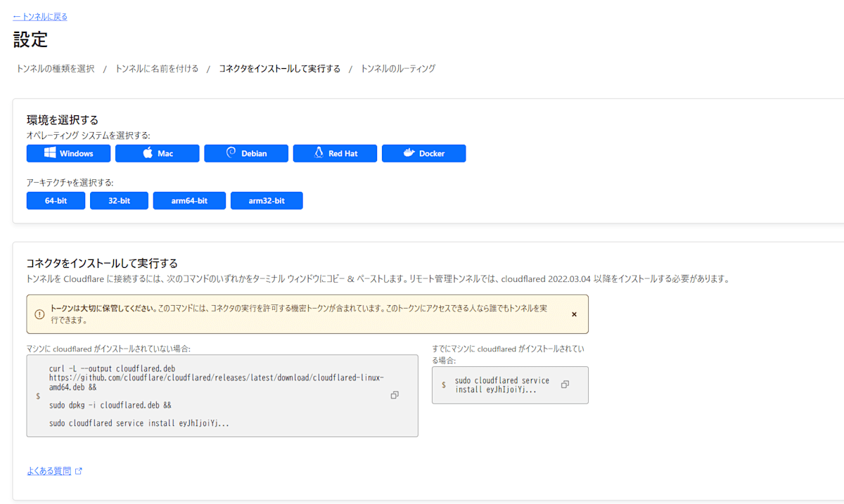This screenshot has width=844, height=504.
Task: Go back via the トンネルに戻る link
Action: [x=40, y=16]
